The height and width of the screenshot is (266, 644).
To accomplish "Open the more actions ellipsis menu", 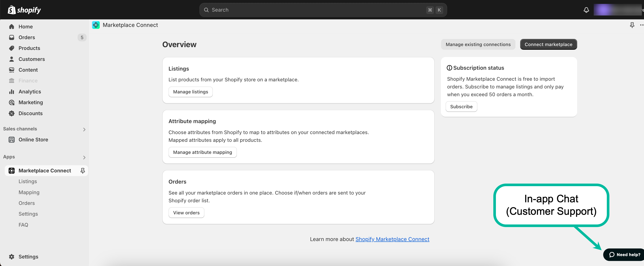I will click(x=641, y=25).
